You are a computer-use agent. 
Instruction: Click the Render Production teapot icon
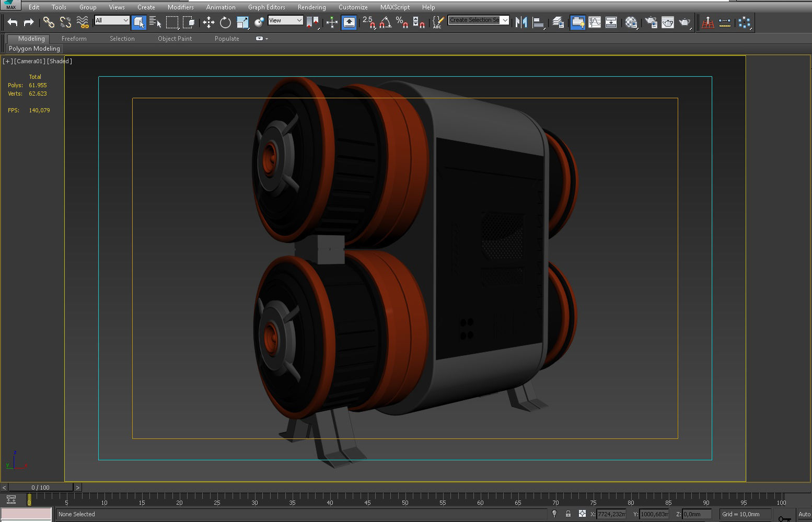click(685, 22)
